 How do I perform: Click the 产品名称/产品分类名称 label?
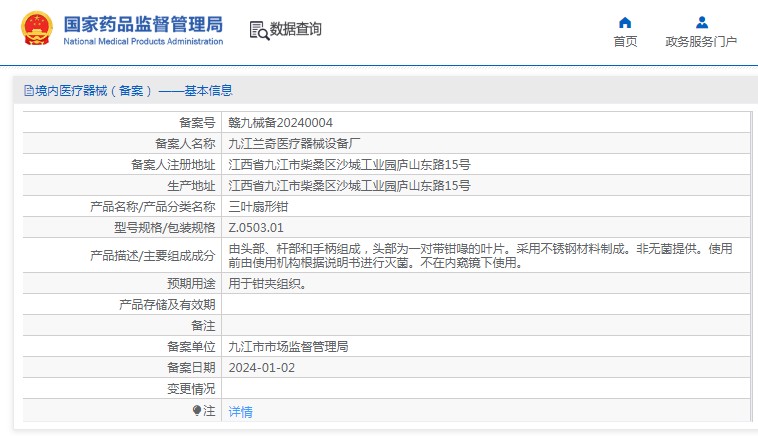pos(153,207)
